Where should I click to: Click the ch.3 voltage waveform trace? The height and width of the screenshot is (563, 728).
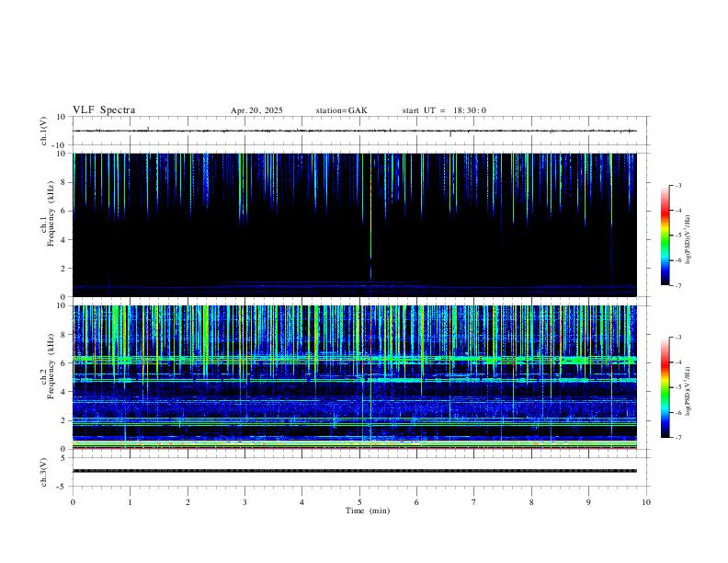click(355, 471)
